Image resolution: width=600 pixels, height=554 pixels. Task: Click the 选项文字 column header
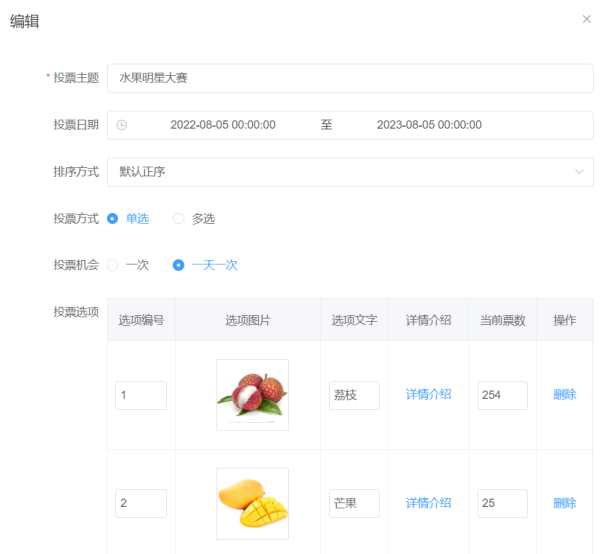354,320
